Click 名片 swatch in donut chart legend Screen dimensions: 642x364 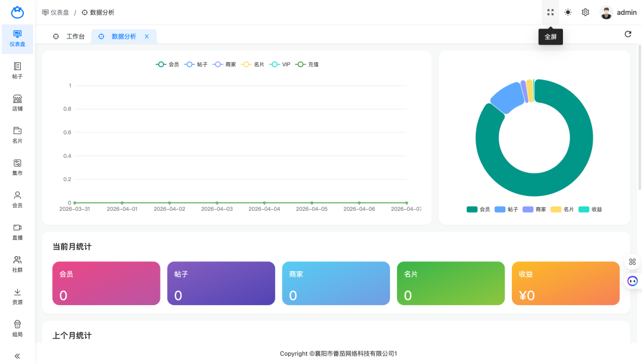(x=556, y=210)
